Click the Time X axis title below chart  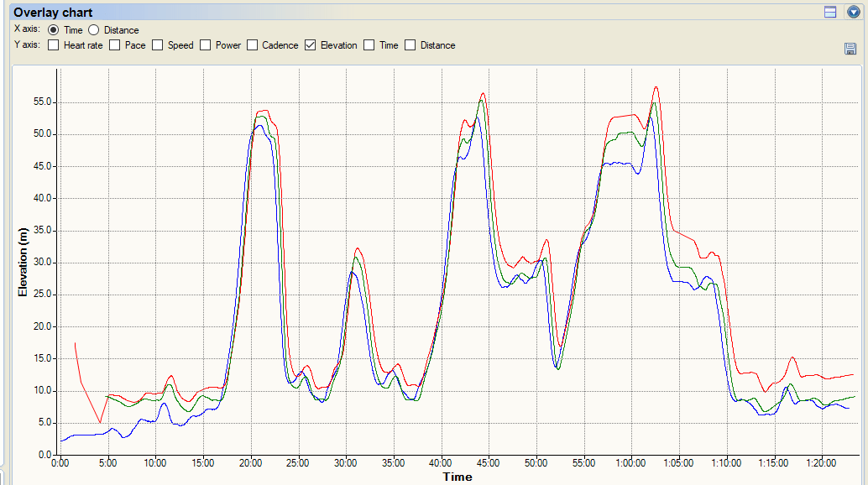[458, 477]
